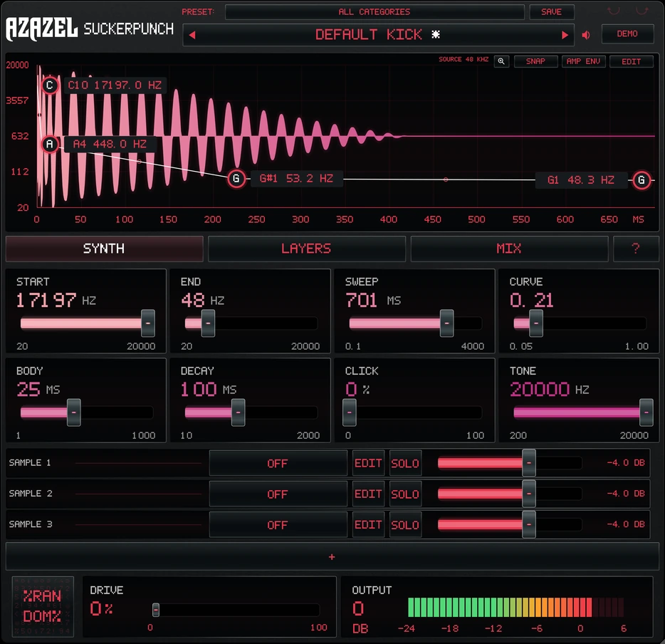Toggle SNAP mode
Image resolution: width=665 pixels, height=644 pixels.
click(535, 61)
